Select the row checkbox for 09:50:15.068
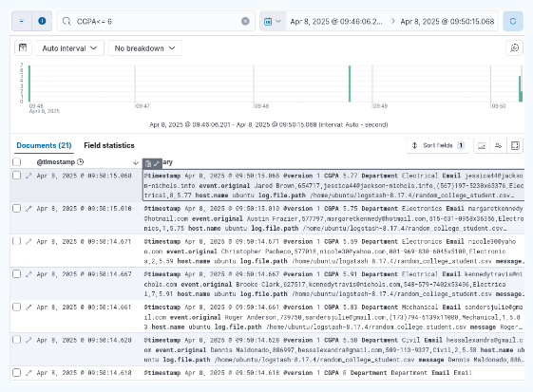 [17, 176]
